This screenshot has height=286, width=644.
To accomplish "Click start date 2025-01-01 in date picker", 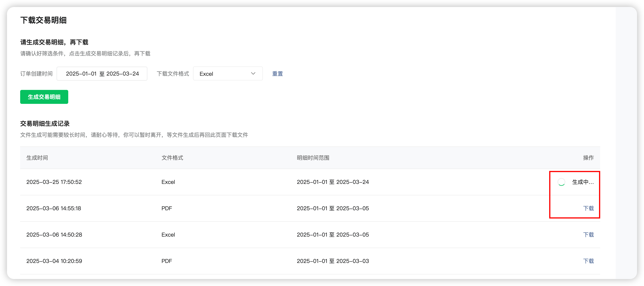I will (x=81, y=74).
